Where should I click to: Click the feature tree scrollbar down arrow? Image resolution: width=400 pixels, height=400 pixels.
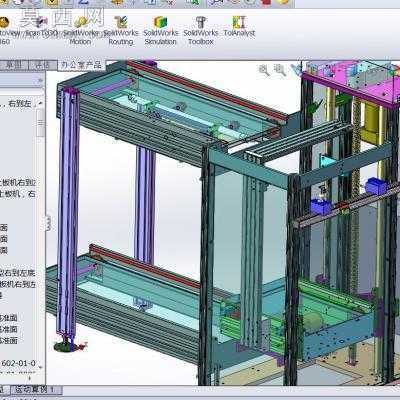[x=41, y=368]
